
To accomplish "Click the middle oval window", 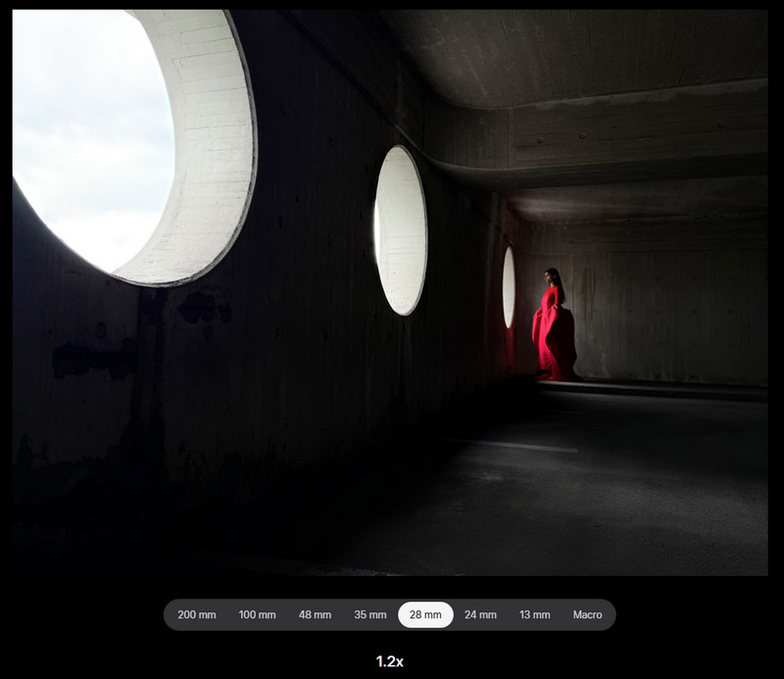I will point(401,230).
